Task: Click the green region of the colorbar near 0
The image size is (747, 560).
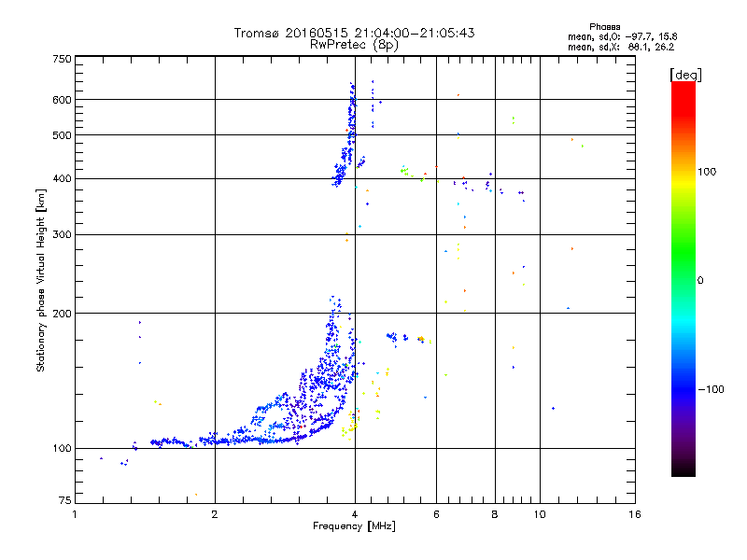Action: pos(684,267)
